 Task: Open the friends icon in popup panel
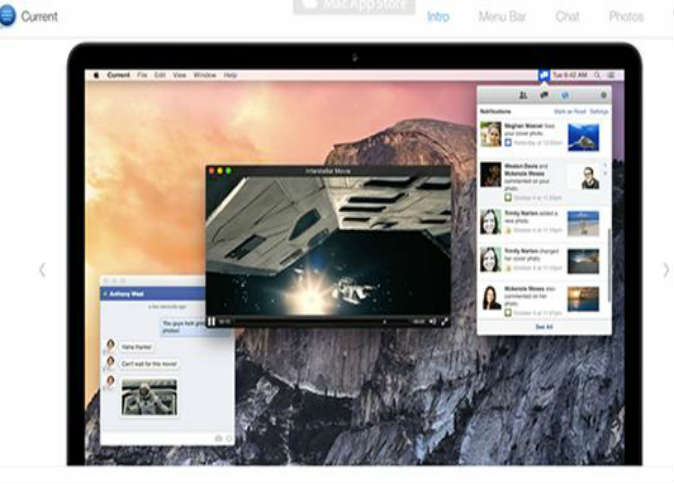click(523, 95)
